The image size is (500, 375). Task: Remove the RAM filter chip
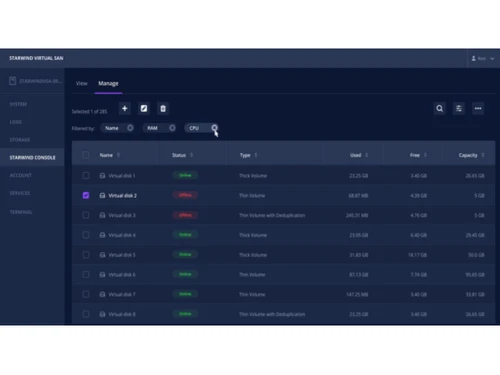tap(172, 128)
